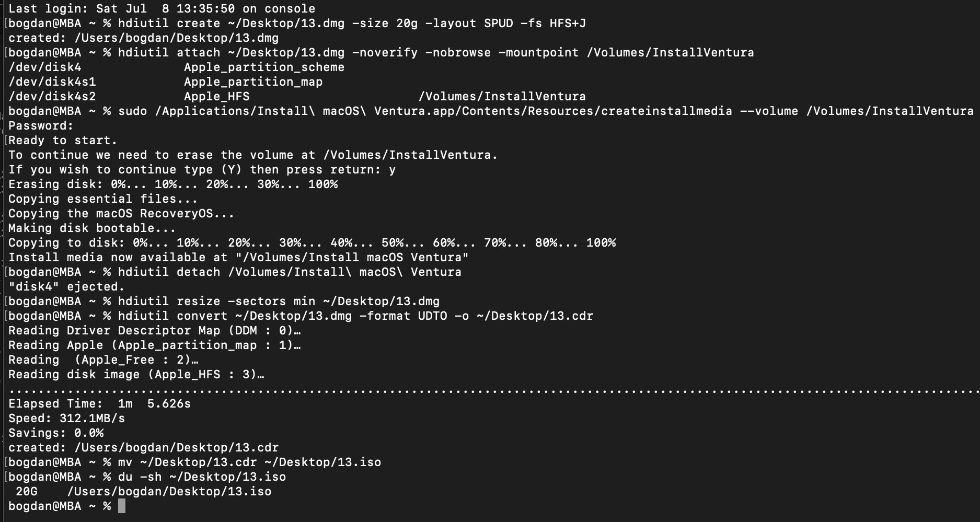Click the "/dev/disk4s2" device entry

pos(52,97)
